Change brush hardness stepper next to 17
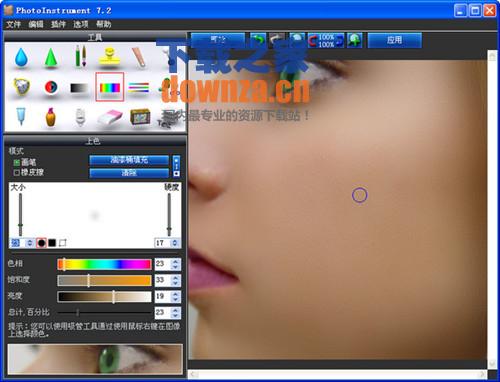 tap(175, 243)
